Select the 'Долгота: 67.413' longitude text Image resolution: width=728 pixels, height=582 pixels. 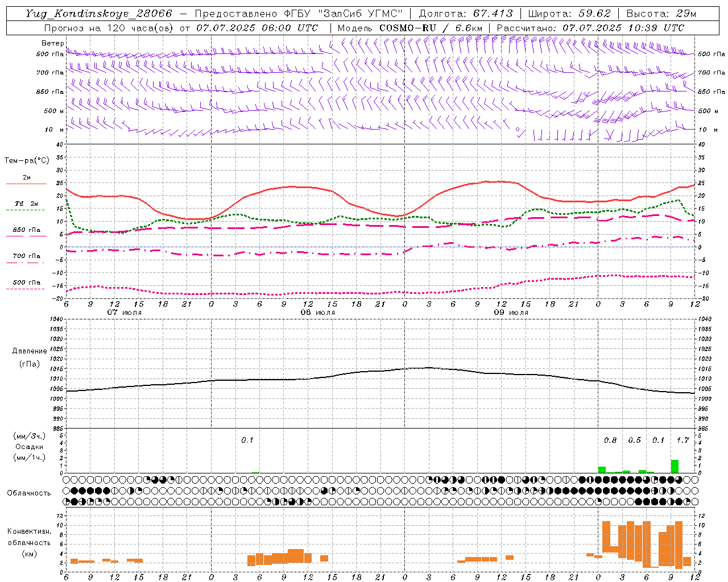466,14
